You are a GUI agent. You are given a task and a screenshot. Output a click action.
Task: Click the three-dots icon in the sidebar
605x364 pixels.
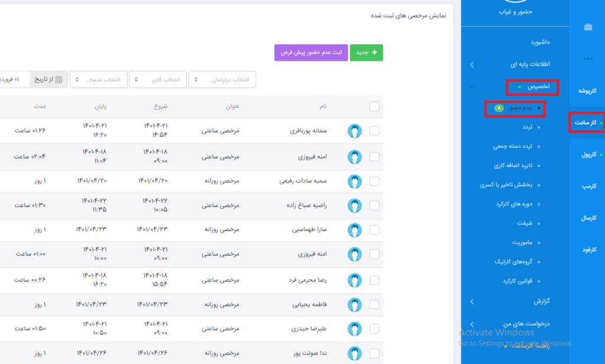(x=587, y=58)
